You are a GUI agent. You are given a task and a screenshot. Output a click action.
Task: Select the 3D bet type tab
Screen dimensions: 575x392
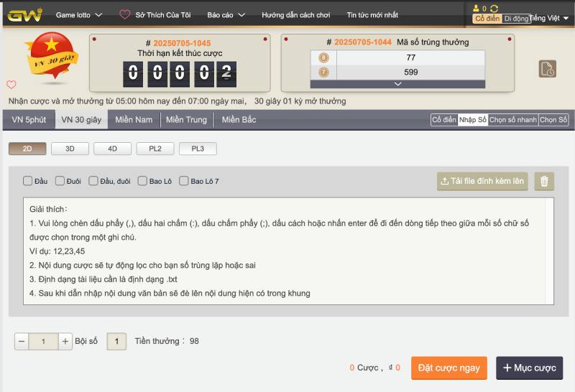pyautogui.click(x=70, y=149)
